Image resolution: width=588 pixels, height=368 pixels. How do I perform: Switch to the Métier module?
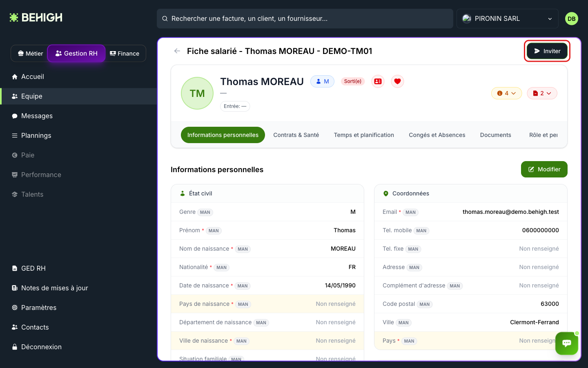[30, 54]
